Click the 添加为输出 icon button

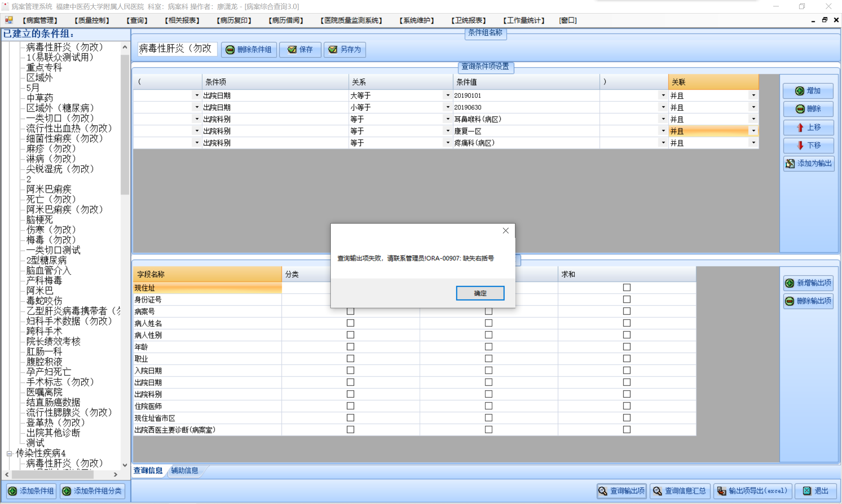coord(790,163)
